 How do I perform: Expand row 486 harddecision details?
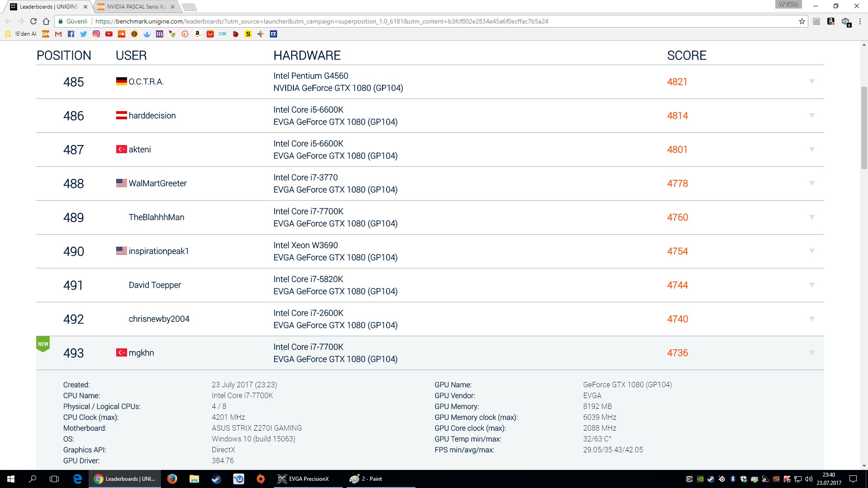coord(812,116)
